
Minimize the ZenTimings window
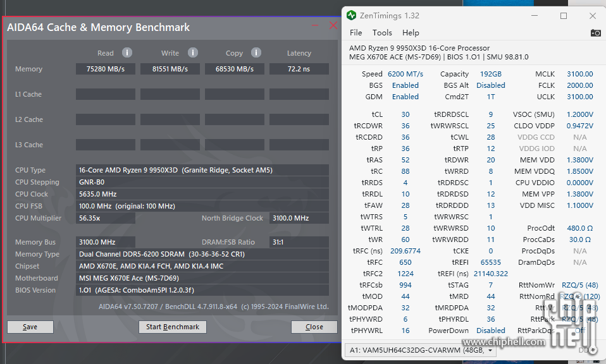535,16
